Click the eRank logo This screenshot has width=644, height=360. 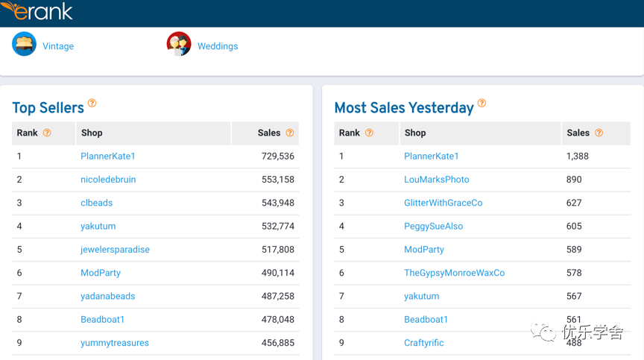tap(37, 10)
